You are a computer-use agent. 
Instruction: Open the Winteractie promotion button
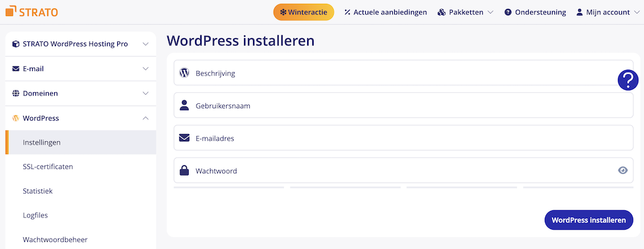click(303, 12)
